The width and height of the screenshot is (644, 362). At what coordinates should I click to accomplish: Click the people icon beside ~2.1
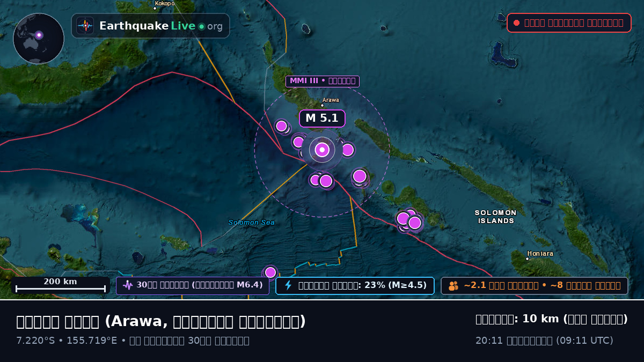click(x=453, y=286)
